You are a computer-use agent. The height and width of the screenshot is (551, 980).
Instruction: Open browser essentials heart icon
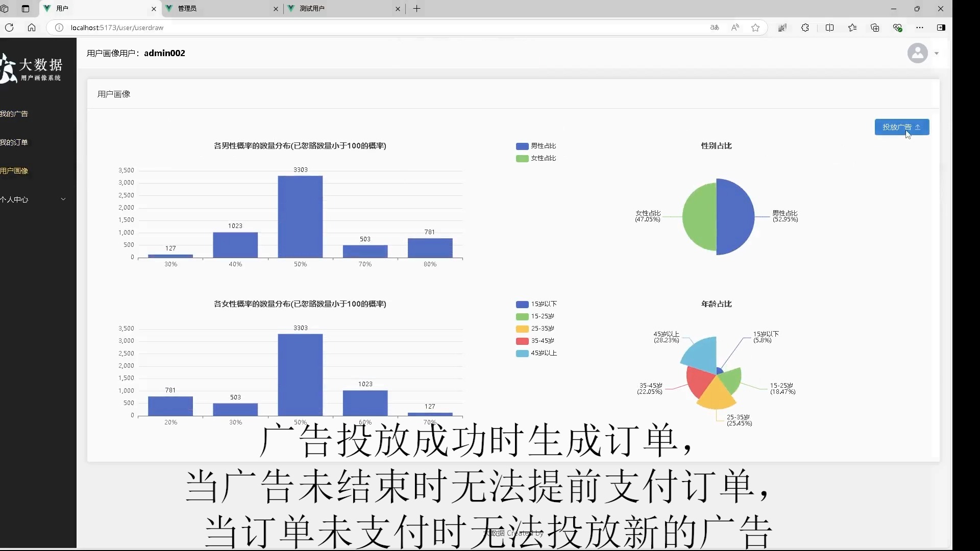pyautogui.click(x=898, y=28)
